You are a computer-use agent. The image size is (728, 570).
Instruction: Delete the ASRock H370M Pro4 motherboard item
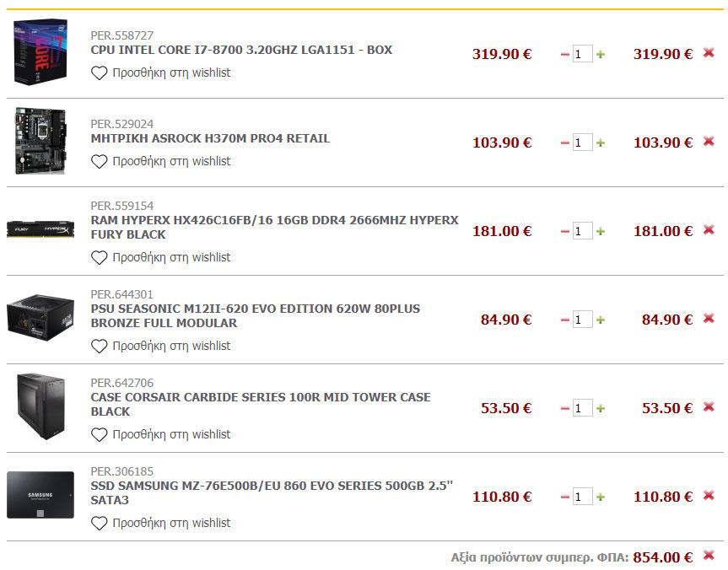709,142
